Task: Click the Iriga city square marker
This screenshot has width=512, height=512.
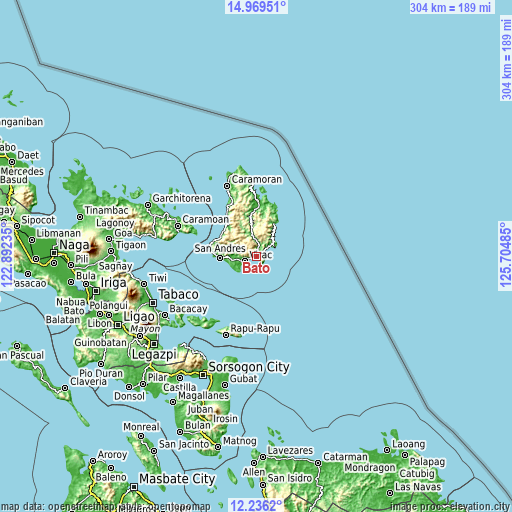Action: coord(96,291)
